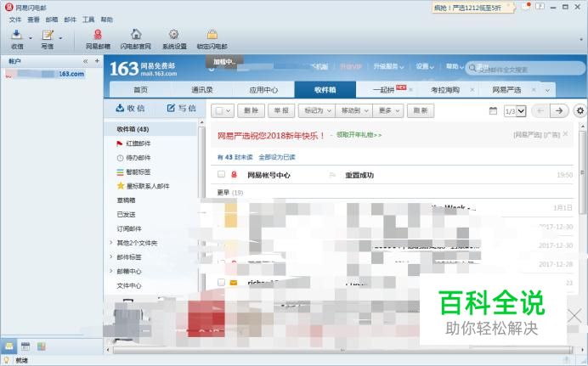Open the 查看 menu

click(x=33, y=20)
